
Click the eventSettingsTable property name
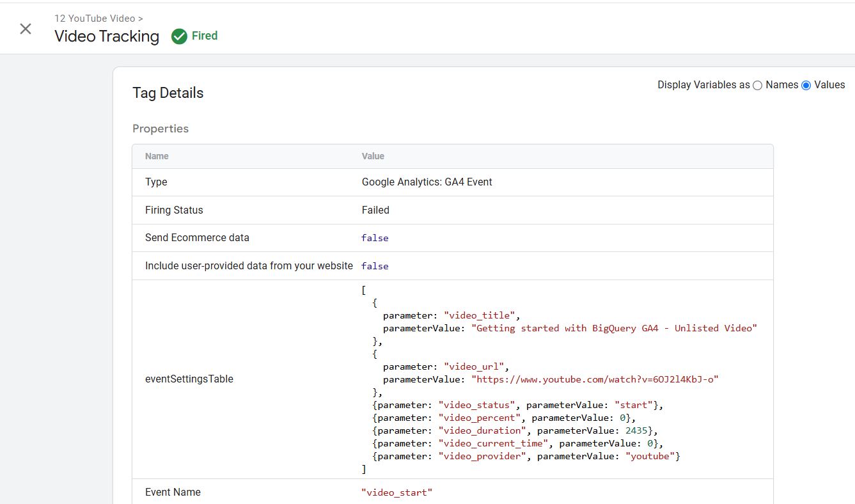[x=189, y=379]
